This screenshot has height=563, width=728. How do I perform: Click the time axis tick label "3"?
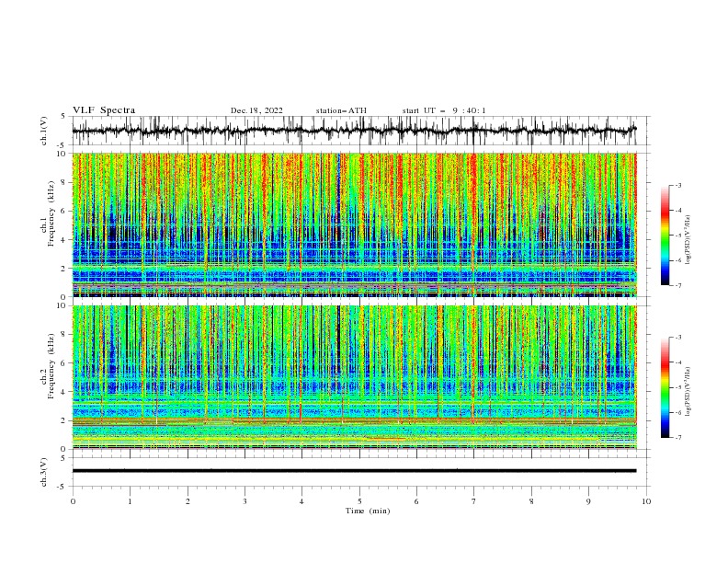pyautogui.click(x=245, y=501)
